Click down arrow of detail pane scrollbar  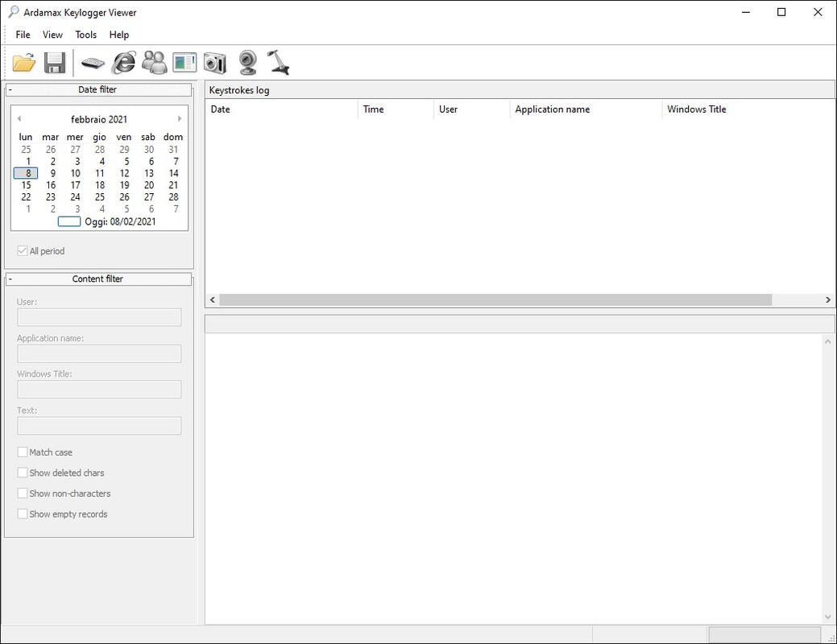828,617
